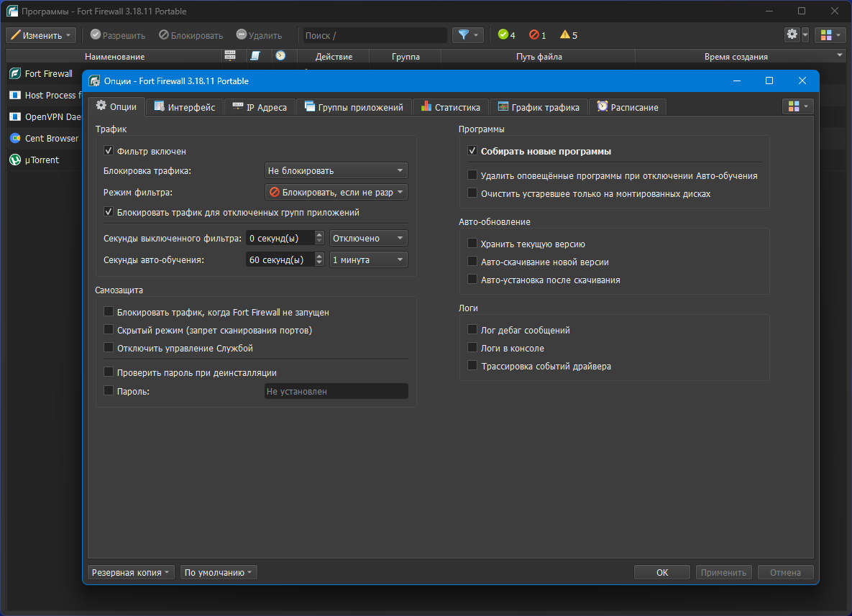Open the Изменить dropdown in Programs toolbar

click(x=41, y=35)
